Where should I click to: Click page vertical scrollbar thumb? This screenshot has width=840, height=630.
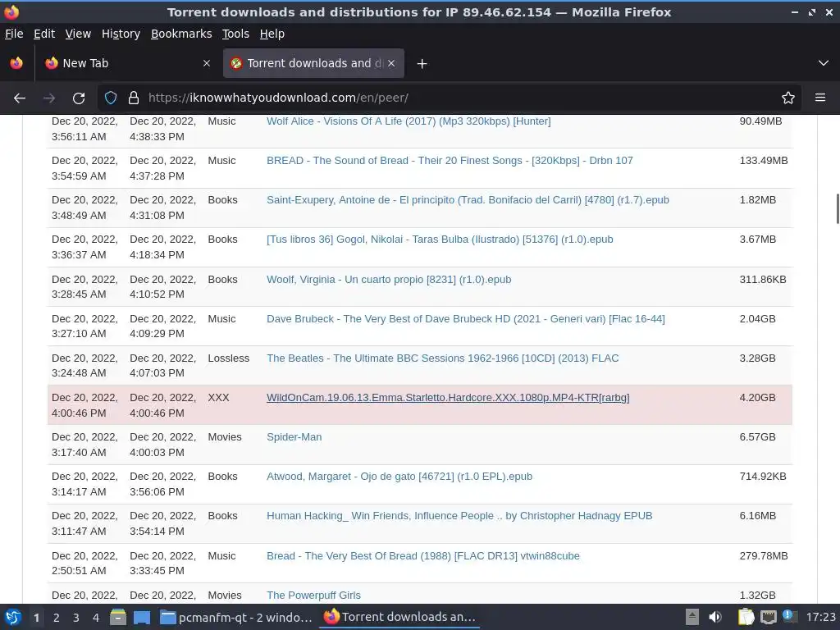pyautogui.click(x=838, y=209)
